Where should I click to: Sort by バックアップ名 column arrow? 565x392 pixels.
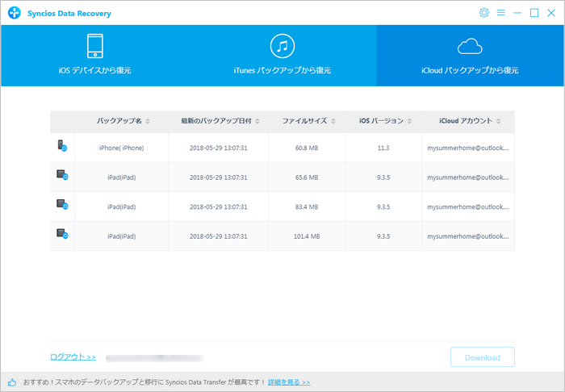148,121
